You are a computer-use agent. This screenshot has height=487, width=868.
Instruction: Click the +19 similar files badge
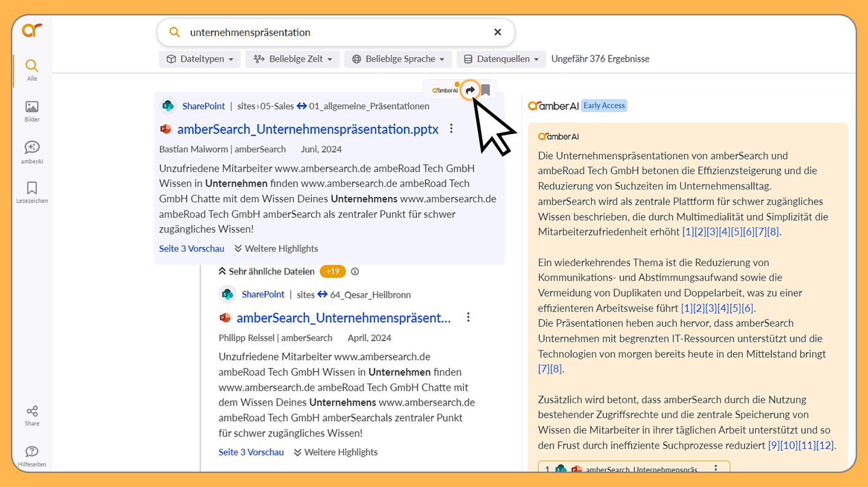(x=333, y=272)
